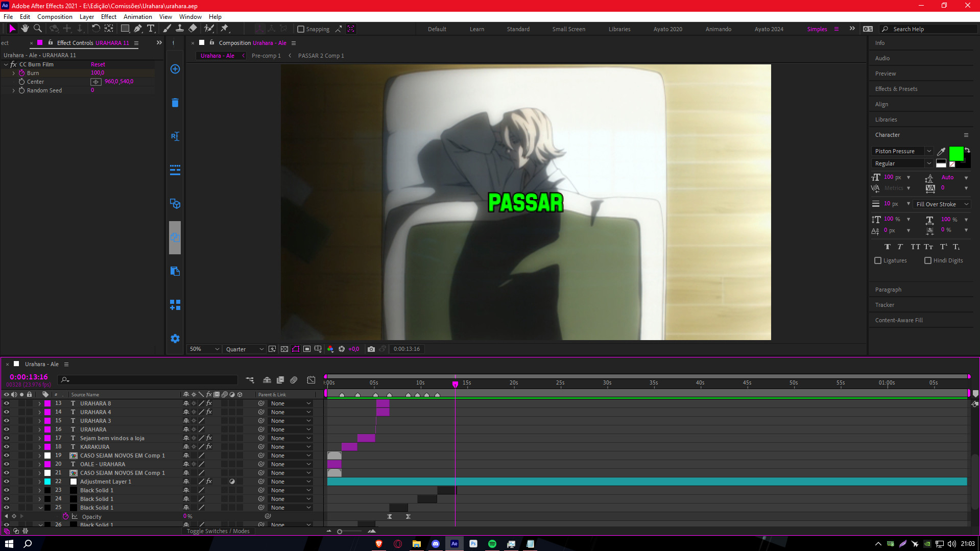This screenshot has width=980, height=551.
Task: Open the Paragraph panel
Action: pos(888,290)
